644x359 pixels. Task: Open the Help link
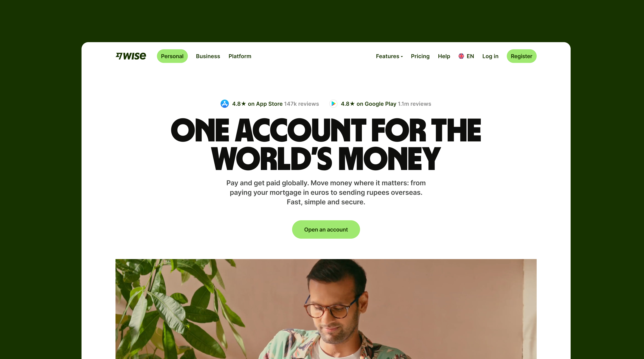[444, 56]
